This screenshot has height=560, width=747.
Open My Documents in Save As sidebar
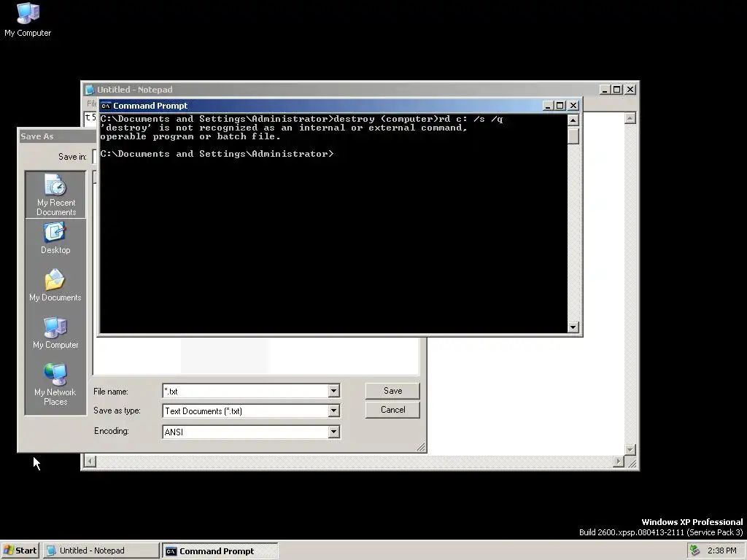pos(55,285)
